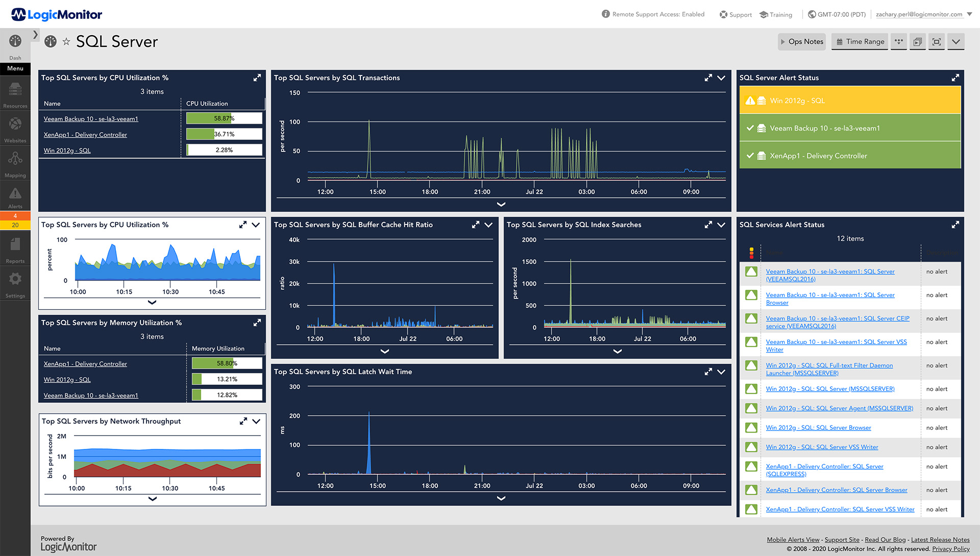Open Mapping in the sidebar
Screen dimensions: 980x556
tap(15, 164)
